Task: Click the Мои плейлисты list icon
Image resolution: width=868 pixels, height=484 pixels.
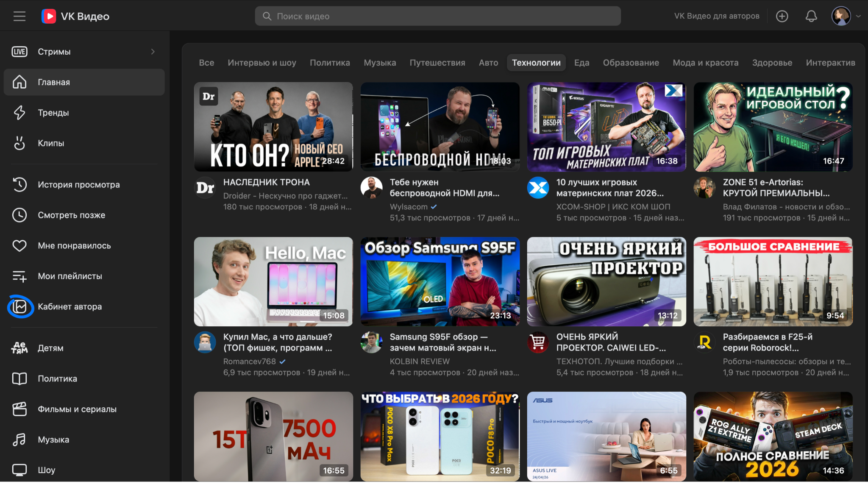Action: [x=19, y=276]
